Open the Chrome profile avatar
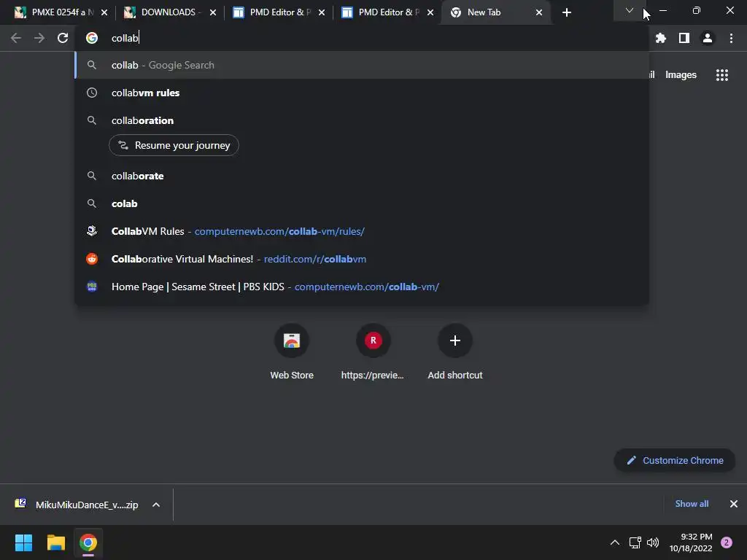Screen dimensions: 747x560 pyautogui.click(x=708, y=38)
